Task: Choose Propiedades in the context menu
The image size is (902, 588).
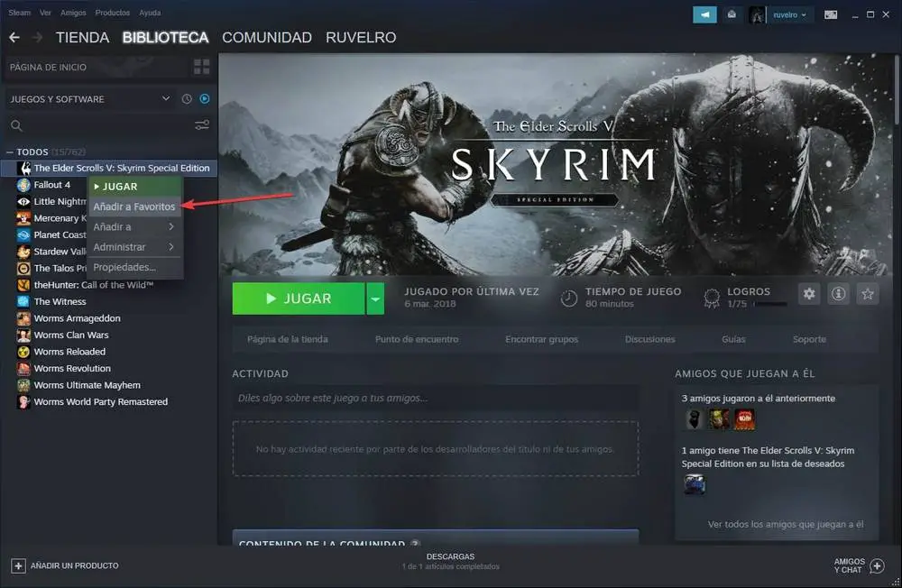Action: click(135, 267)
